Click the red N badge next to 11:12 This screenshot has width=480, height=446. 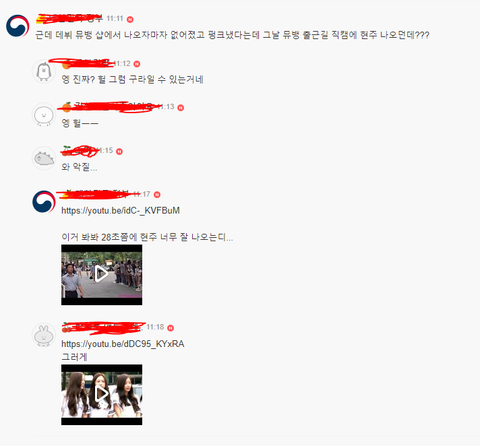[137, 64]
